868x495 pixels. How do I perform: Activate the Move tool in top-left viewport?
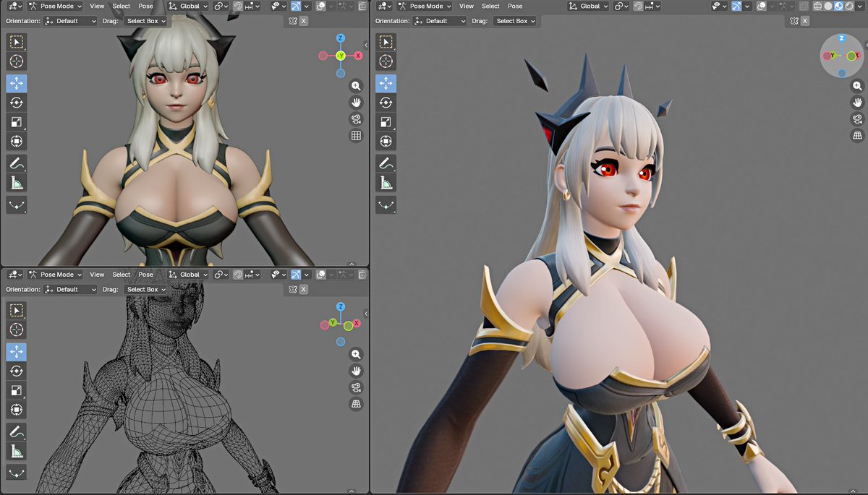pos(17,84)
